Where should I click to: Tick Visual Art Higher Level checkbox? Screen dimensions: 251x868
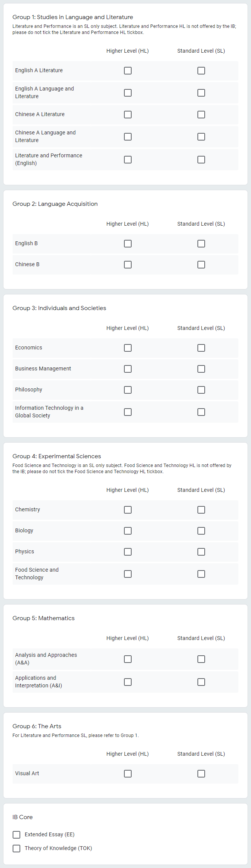coord(128,774)
